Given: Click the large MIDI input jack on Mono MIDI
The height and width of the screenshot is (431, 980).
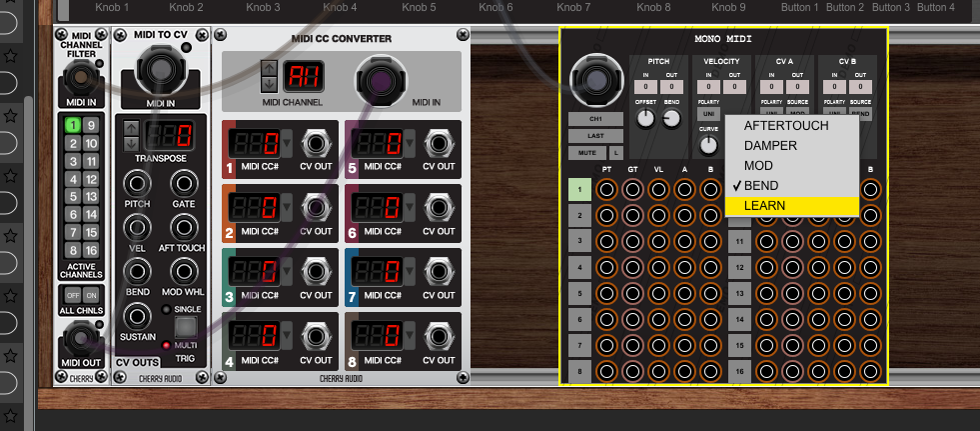Looking at the screenshot, I should (x=596, y=80).
